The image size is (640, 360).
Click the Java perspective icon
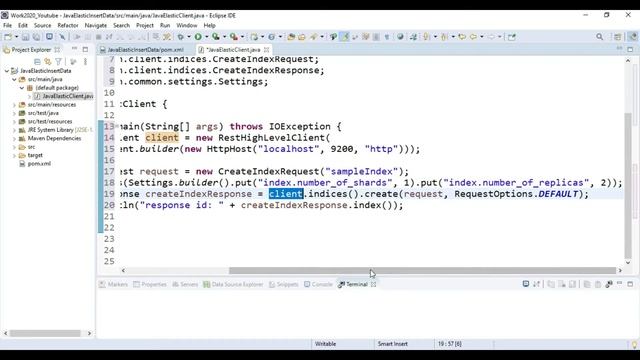click(x=632, y=37)
